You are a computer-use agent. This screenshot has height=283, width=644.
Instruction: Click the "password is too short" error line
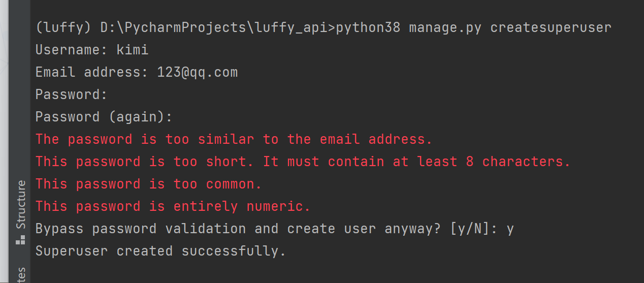point(303,162)
